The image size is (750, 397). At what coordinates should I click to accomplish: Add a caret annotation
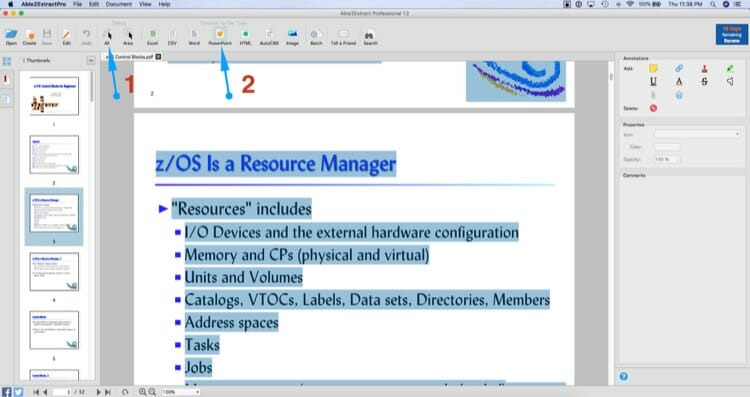(730, 82)
